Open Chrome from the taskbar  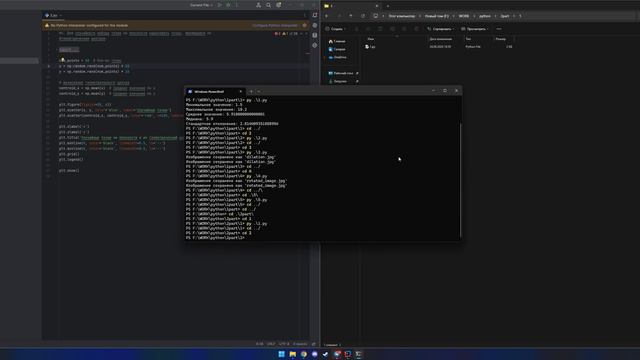304,354
